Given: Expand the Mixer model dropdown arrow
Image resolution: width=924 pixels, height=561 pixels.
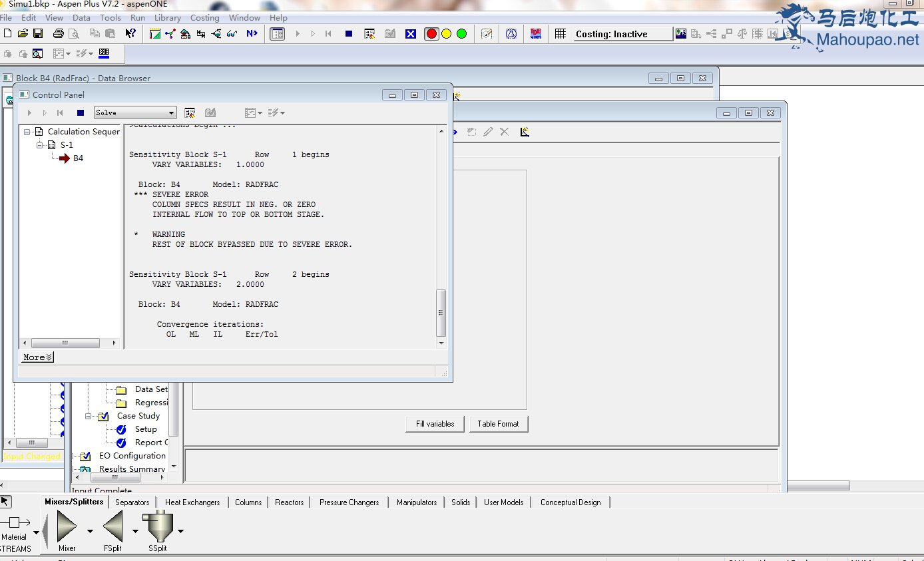Looking at the screenshot, I should (x=90, y=531).
